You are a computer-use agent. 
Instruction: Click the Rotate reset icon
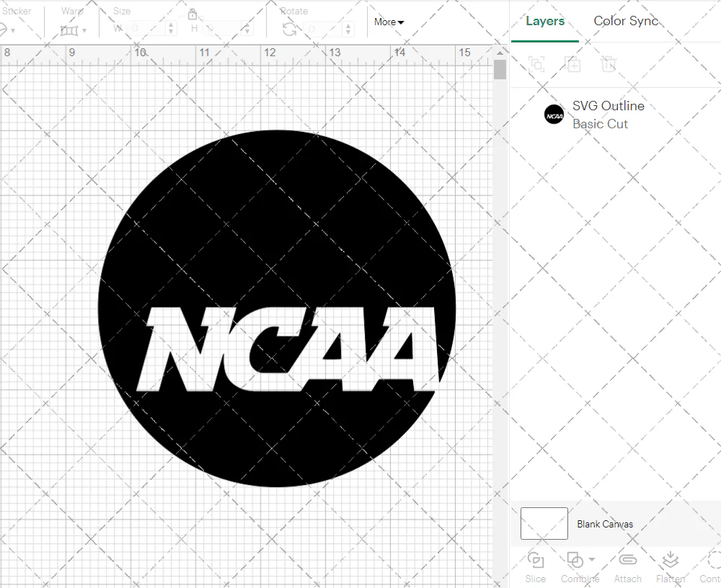[288, 28]
